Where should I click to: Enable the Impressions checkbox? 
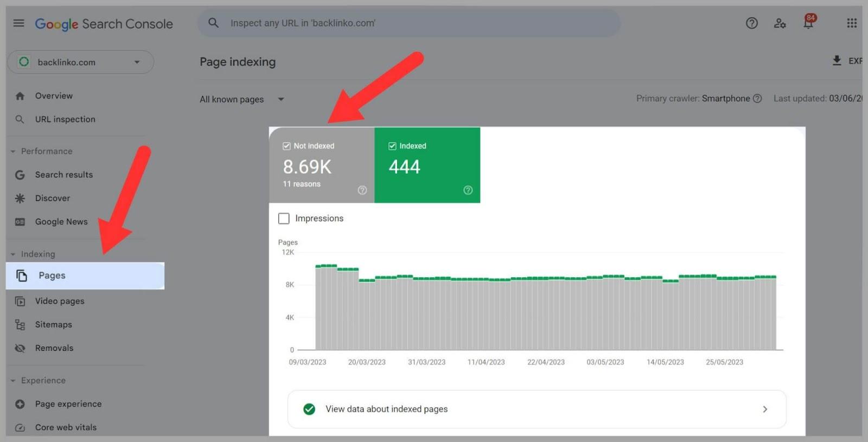click(284, 219)
